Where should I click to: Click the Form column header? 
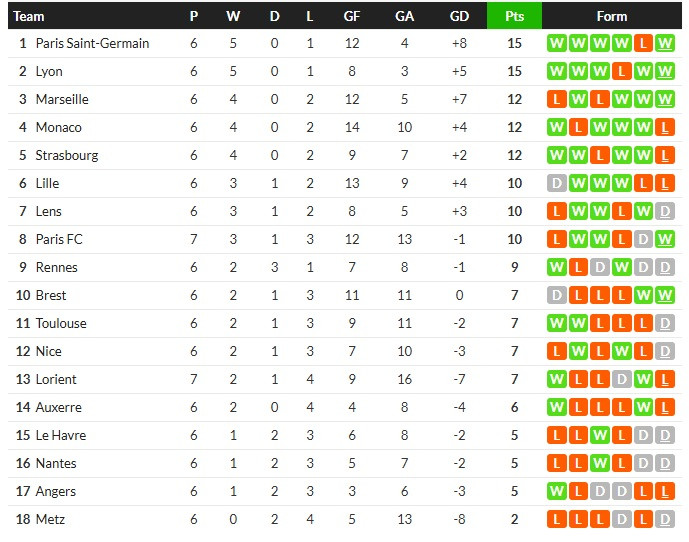(611, 16)
